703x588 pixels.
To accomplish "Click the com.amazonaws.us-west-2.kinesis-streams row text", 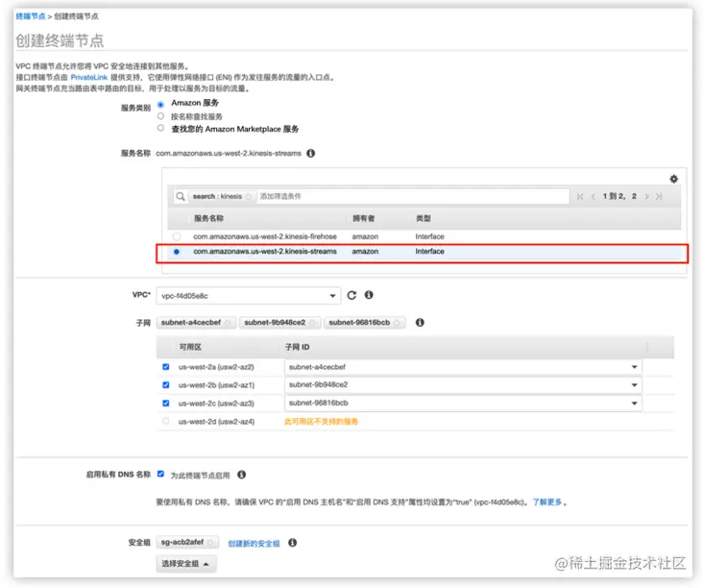I will click(265, 251).
